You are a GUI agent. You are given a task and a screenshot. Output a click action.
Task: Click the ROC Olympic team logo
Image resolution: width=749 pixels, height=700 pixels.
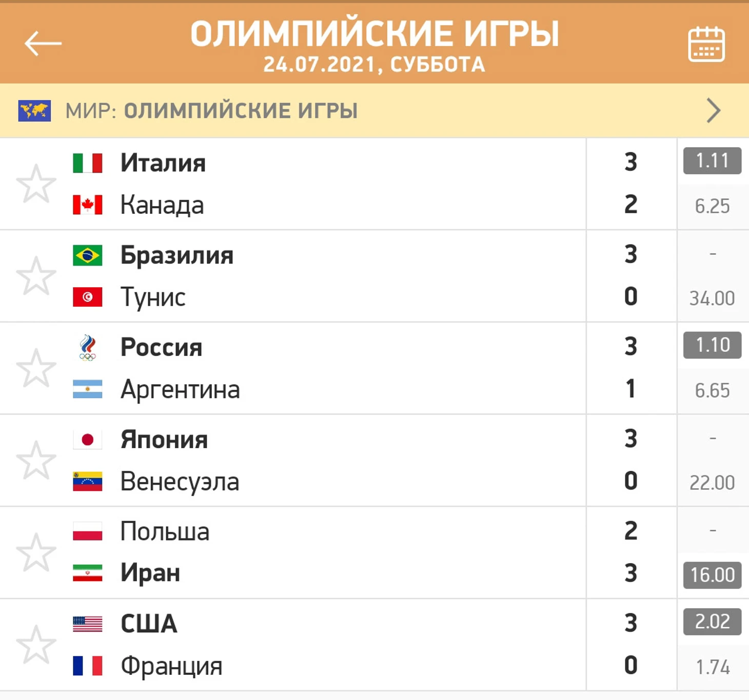(88, 348)
